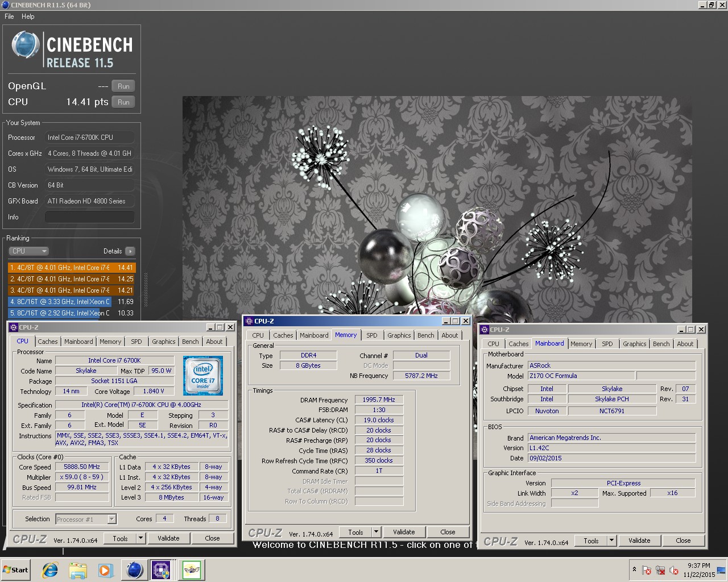The image size is (728, 582).
Task: Click the Cinebench title bar app icon
Action: [x=6, y=5]
